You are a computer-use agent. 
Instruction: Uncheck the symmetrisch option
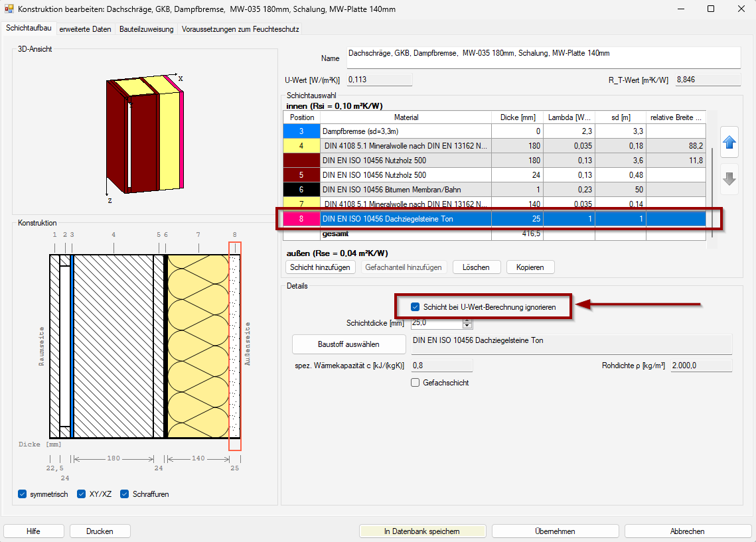point(23,494)
